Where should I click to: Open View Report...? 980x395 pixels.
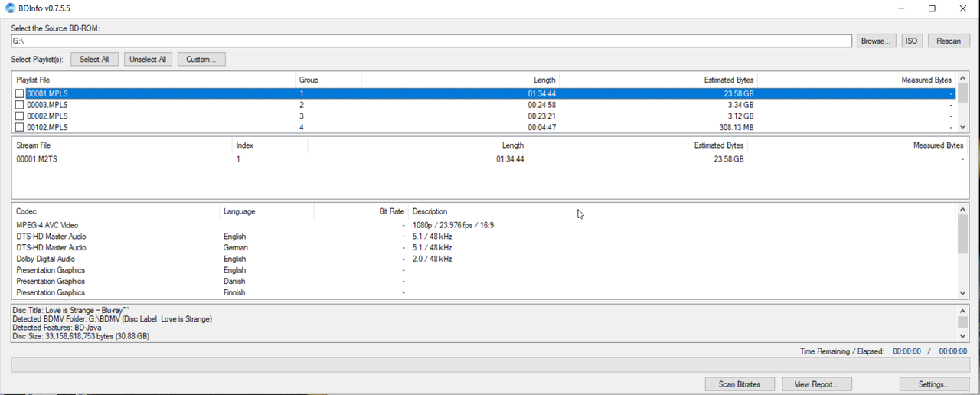(817, 384)
